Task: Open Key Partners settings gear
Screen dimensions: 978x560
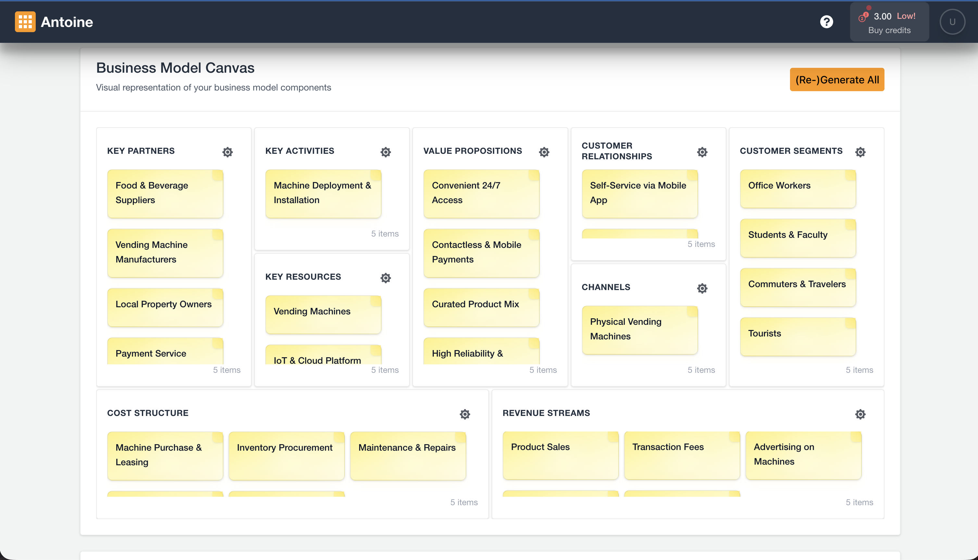Action: tap(228, 152)
